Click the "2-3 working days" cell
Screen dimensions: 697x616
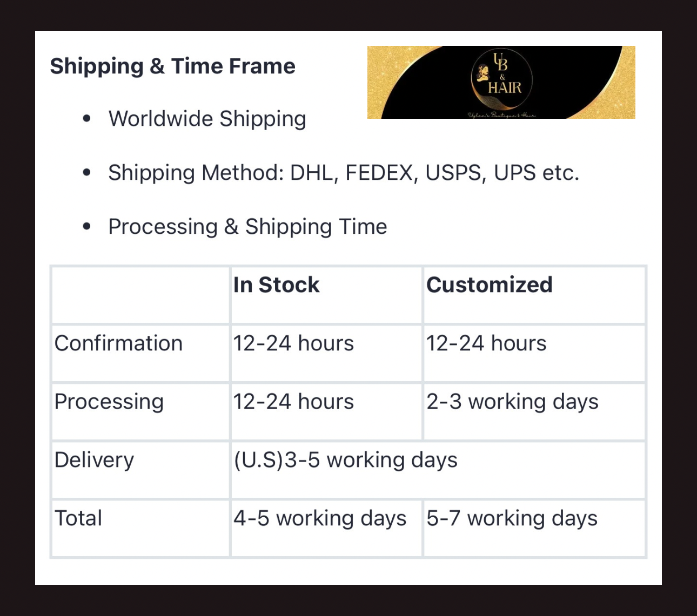[x=512, y=402]
